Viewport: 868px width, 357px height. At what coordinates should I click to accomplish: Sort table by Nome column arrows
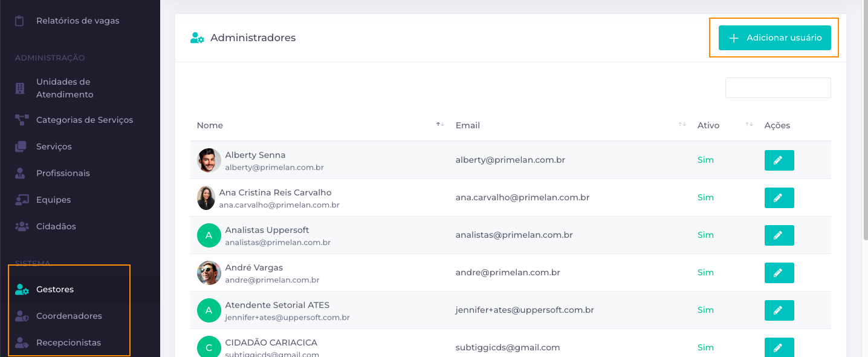pyautogui.click(x=440, y=125)
